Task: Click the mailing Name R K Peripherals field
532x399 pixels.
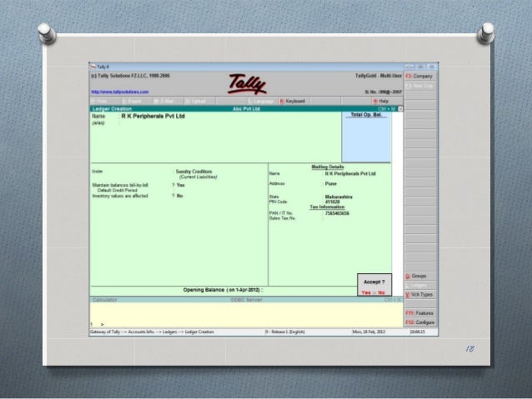Action: click(350, 173)
